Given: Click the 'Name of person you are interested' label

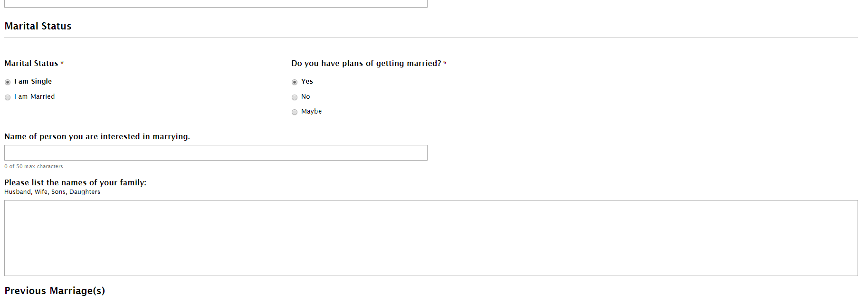Looking at the screenshot, I should pos(97,136).
